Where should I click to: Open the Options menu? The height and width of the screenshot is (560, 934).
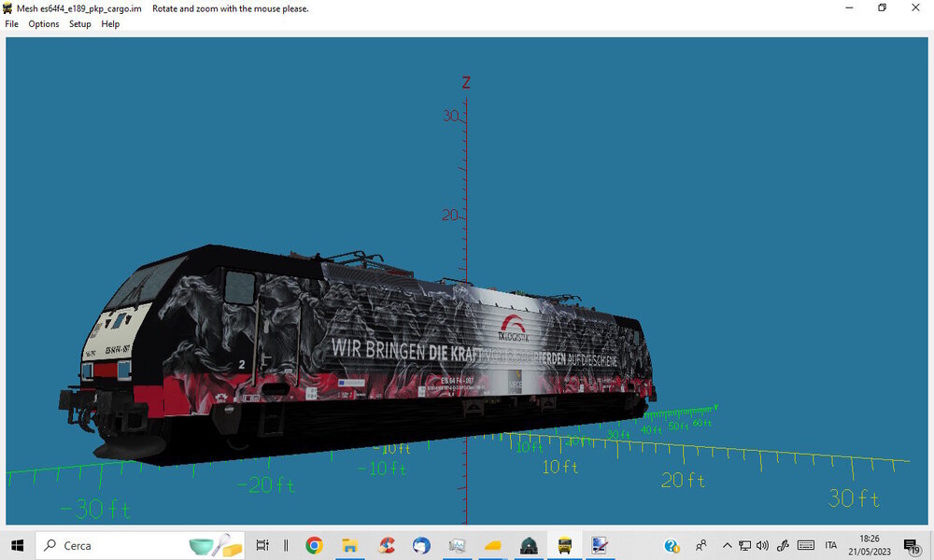(x=44, y=24)
